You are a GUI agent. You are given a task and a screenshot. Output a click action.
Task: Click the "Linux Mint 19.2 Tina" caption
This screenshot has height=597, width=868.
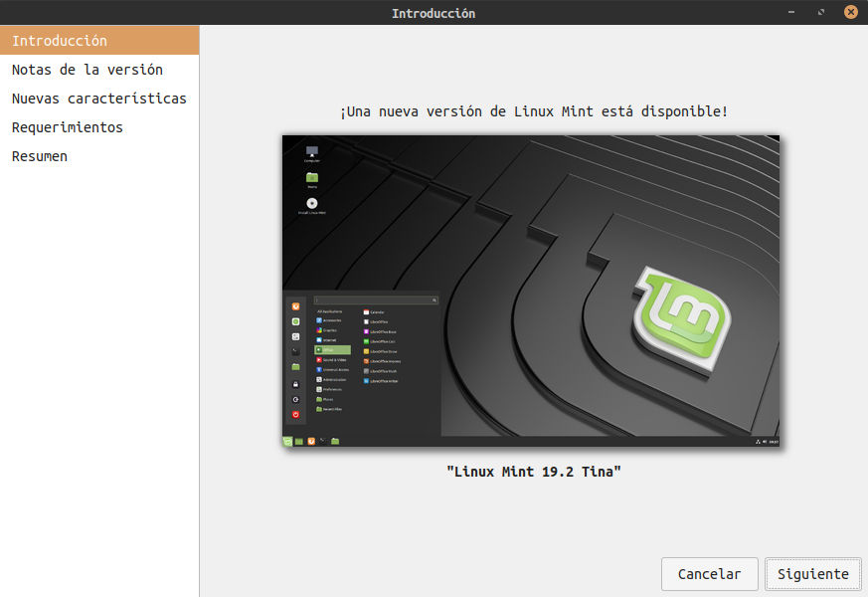534,472
